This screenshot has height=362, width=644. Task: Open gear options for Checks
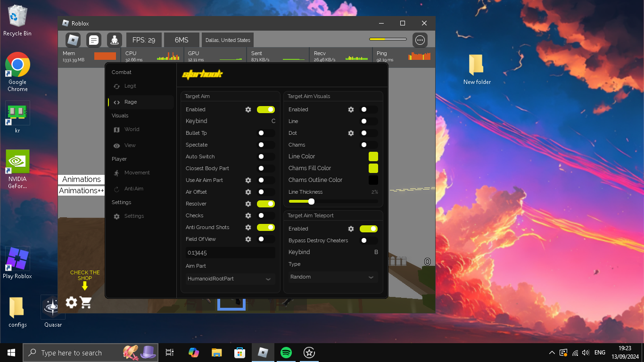click(248, 215)
